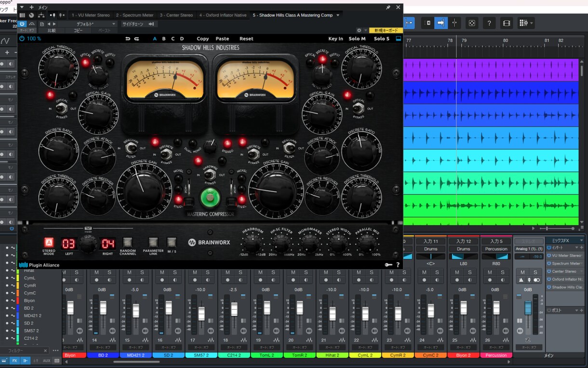Screen dimensions: 588x368
Task: Toggle the Stereo Mode A button
Action: tap(49, 243)
